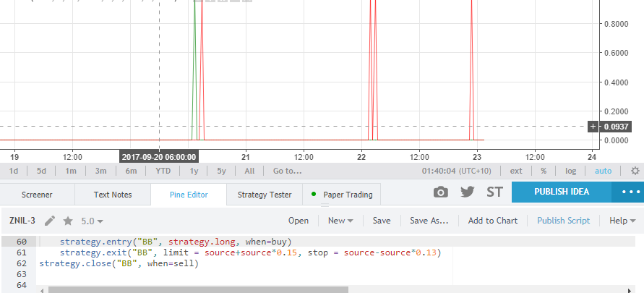Click the Publish Script link
644x293 pixels.
[564, 221]
